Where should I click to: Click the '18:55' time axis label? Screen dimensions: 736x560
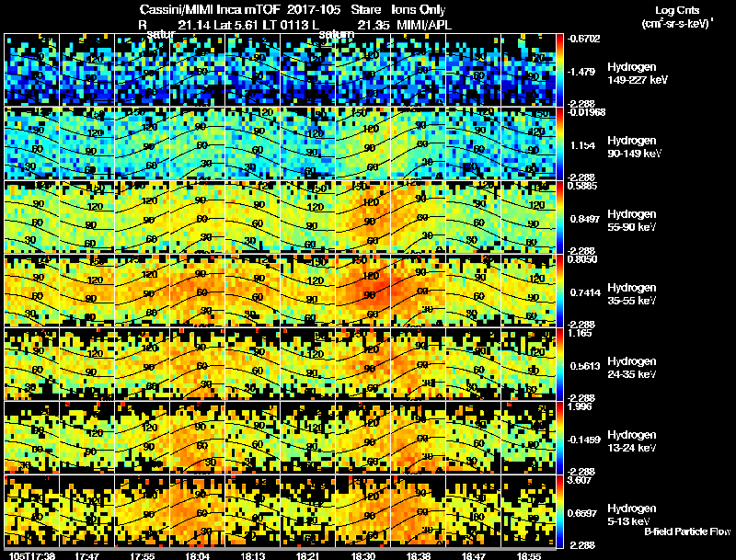tap(529, 556)
